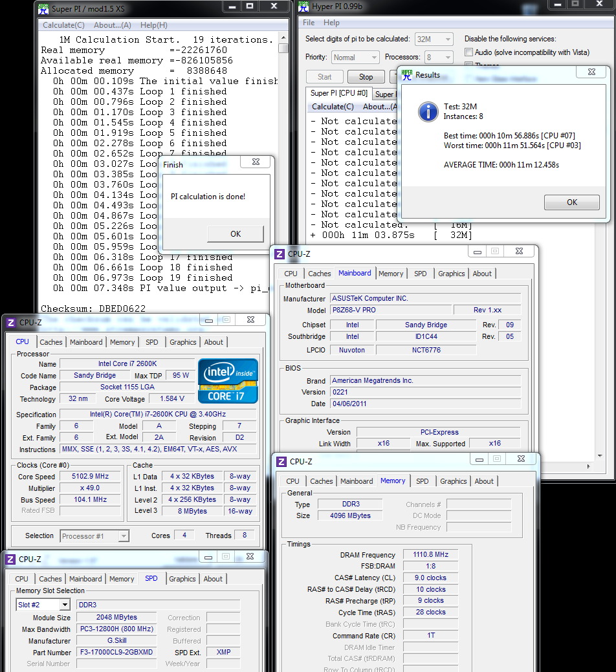
Task: Click the CAS# Latency value 9.0 clocks
Action: click(430, 578)
